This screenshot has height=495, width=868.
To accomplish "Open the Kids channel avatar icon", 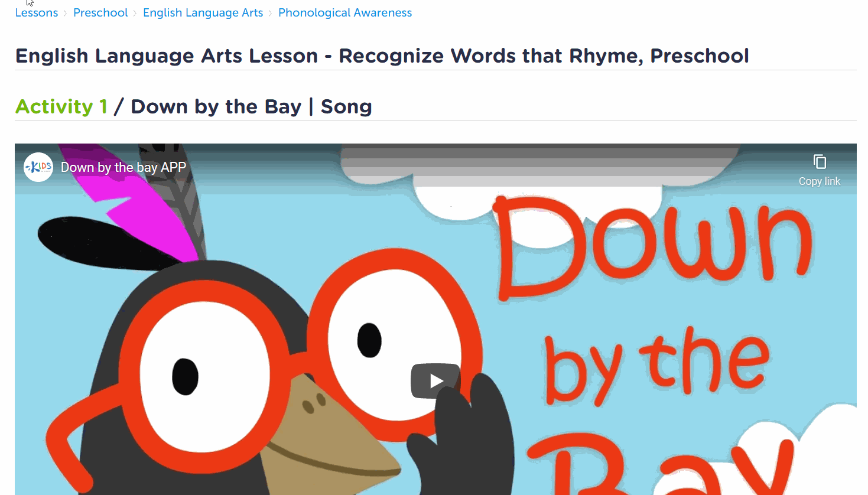I will 38,167.
